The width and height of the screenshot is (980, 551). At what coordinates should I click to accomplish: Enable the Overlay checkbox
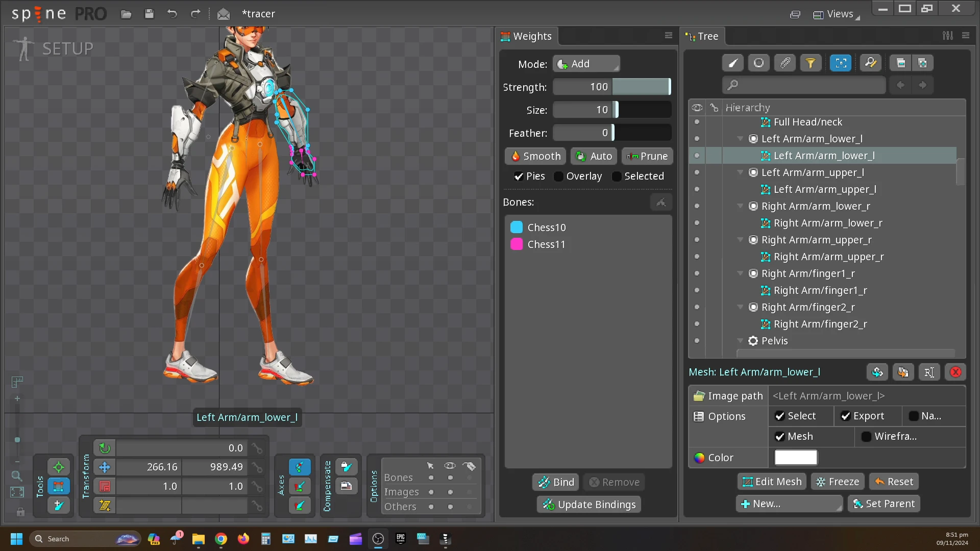pyautogui.click(x=559, y=177)
